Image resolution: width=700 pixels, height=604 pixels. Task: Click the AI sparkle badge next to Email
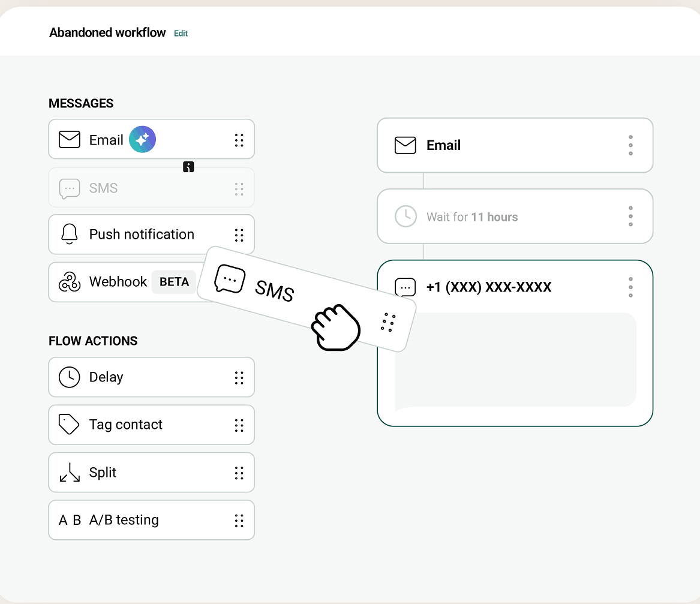[142, 139]
